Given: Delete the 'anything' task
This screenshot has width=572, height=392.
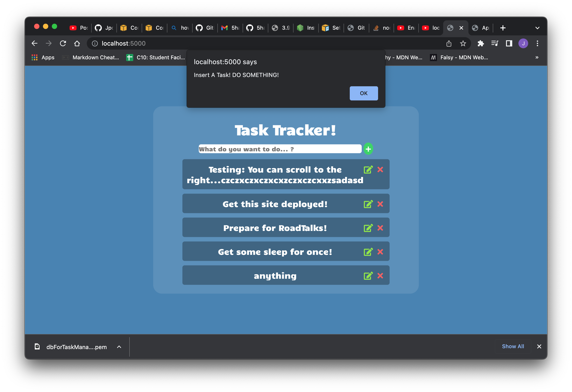Looking at the screenshot, I should [380, 276].
